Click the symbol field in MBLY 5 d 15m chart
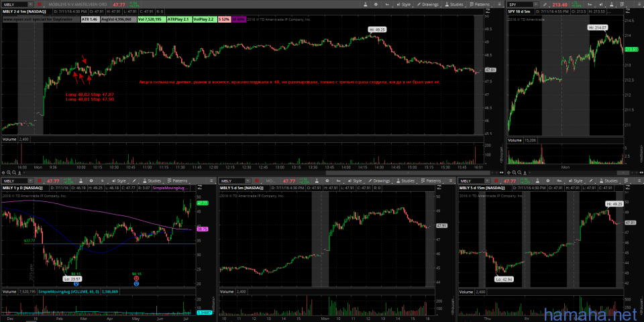This screenshot has height=322, width=644. (472, 181)
